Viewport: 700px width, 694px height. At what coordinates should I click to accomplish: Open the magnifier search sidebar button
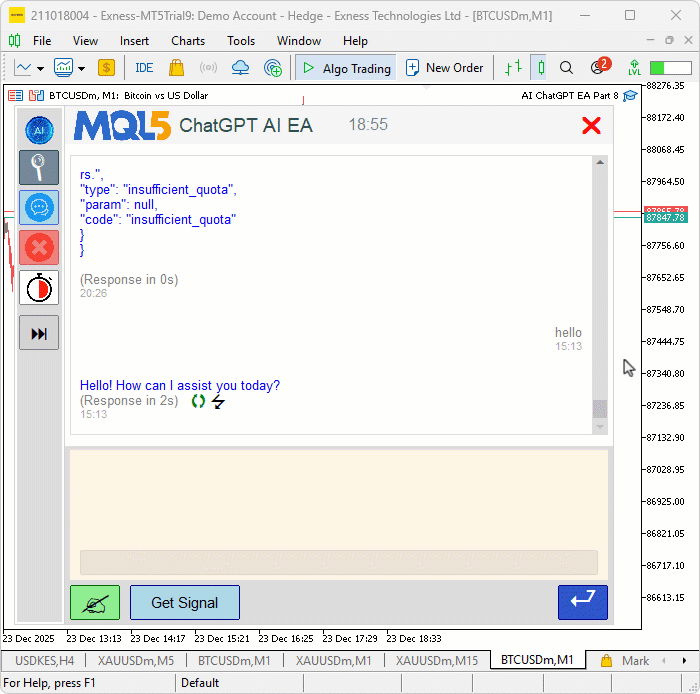click(x=39, y=167)
